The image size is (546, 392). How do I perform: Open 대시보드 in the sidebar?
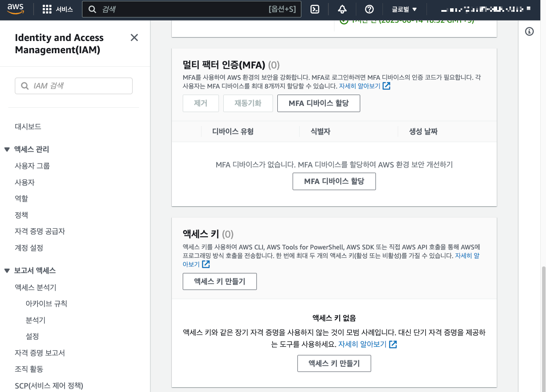pos(28,126)
